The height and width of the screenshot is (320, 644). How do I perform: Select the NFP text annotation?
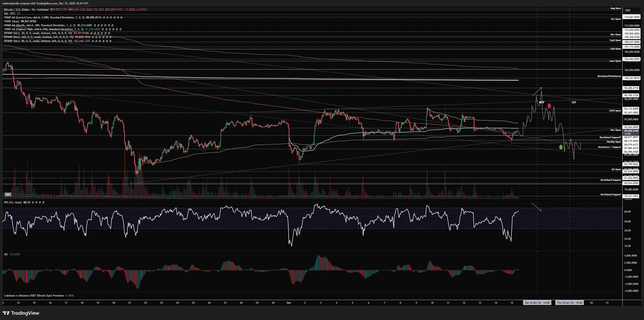click(541, 102)
